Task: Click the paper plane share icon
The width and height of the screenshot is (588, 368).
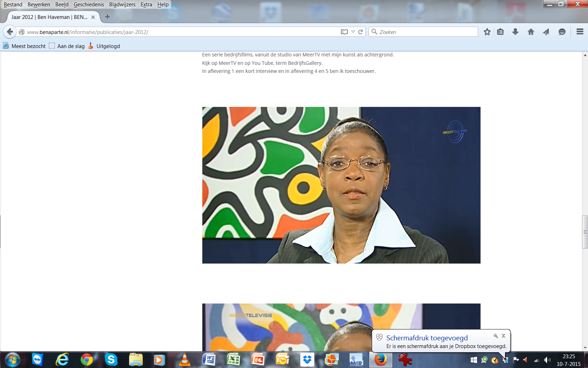Action: [546, 32]
